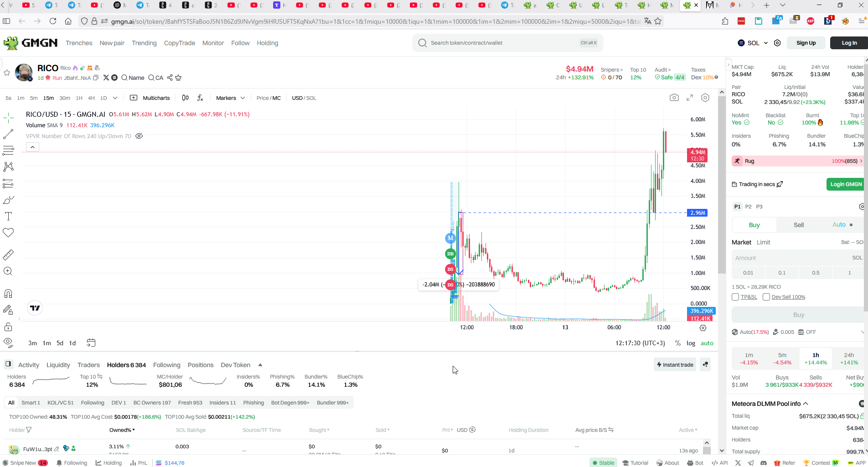Screen dimensions: 868x467
Task: Select the Text annotation tool
Action: point(8,216)
